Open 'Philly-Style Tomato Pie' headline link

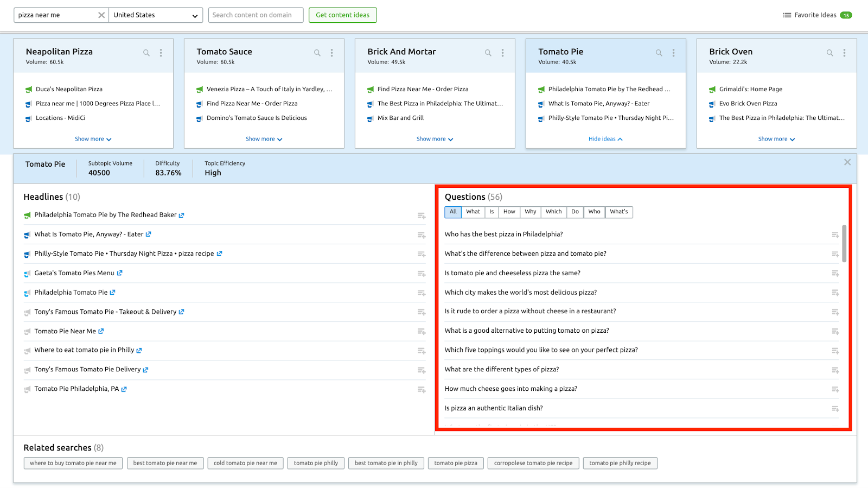[x=129, y=253]
